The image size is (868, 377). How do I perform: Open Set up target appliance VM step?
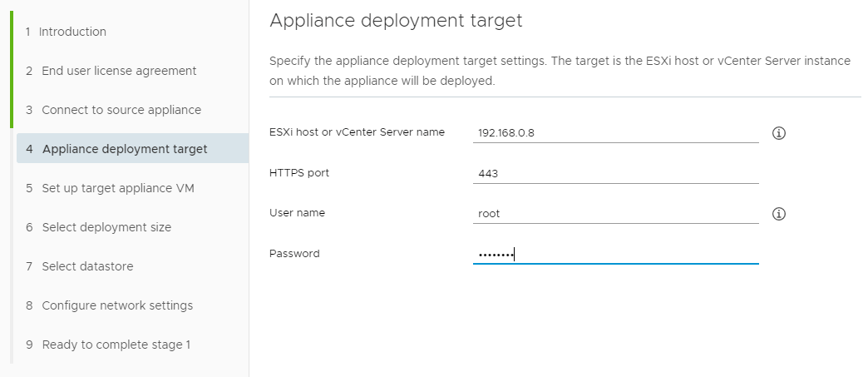(x=132, y=188)
